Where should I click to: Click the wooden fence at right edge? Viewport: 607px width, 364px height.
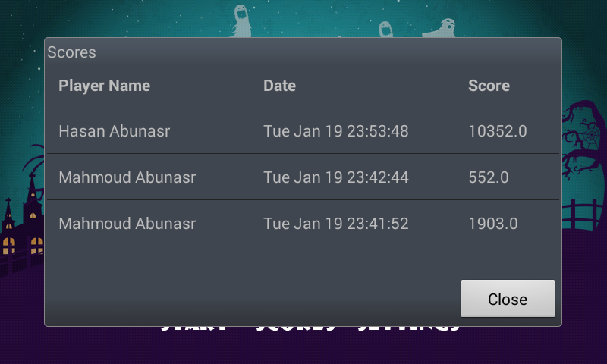click(584, 214)
